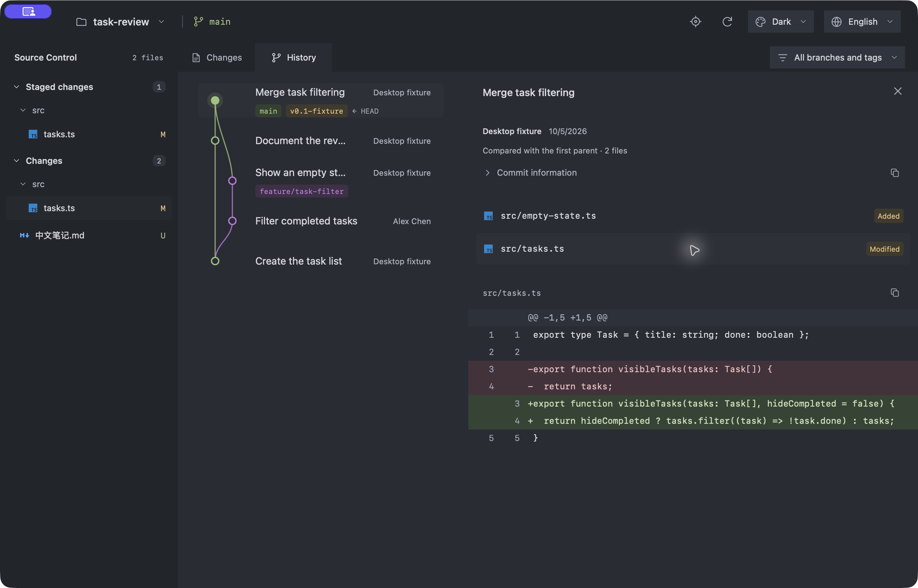Click the Show an empty st... graph node
918x588 pixels.
coord(232,181)
